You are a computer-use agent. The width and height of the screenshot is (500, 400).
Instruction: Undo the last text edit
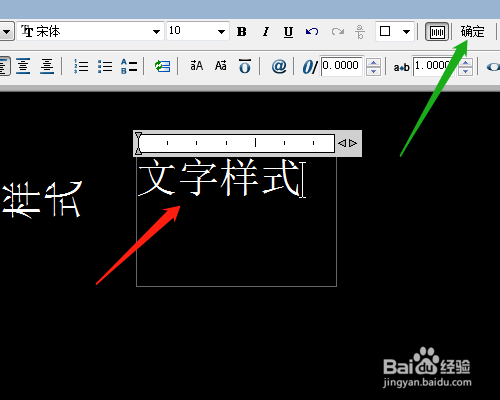[312, 32]
